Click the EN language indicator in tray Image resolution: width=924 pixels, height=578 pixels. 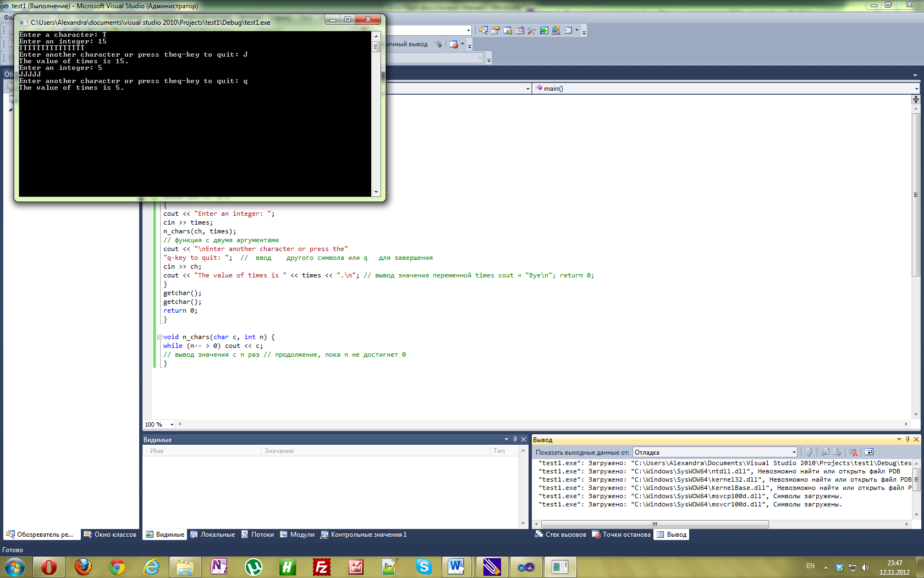pos(810,566)
